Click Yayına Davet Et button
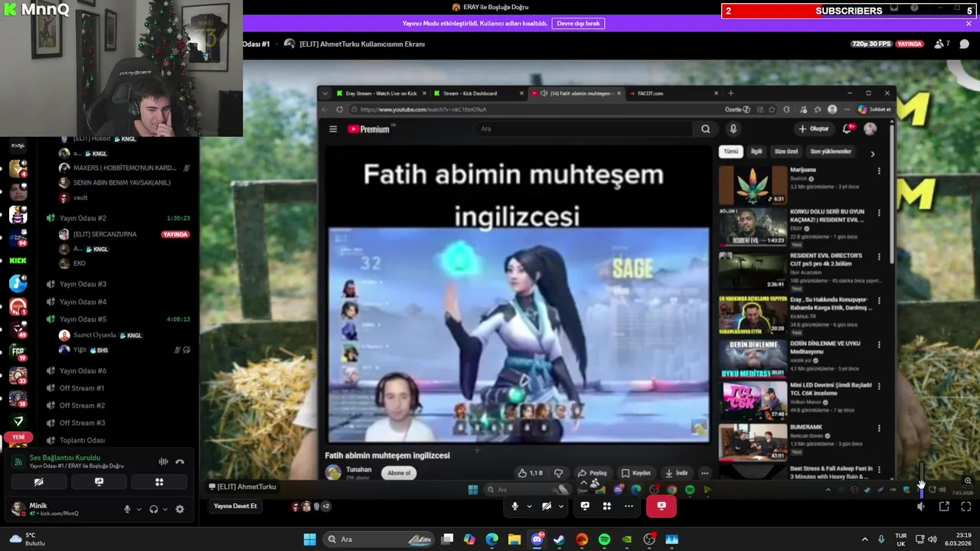 coord(235,507)
